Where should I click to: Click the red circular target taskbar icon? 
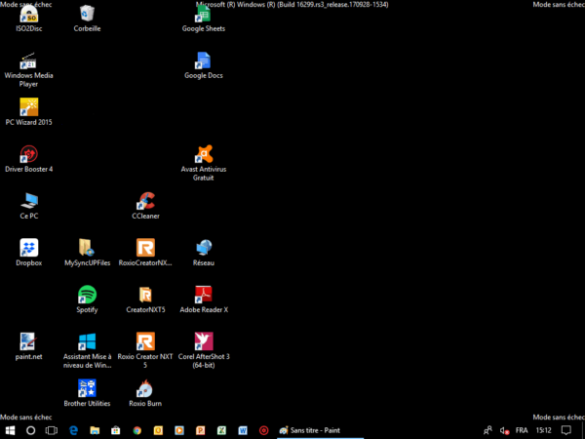(264, 430)
